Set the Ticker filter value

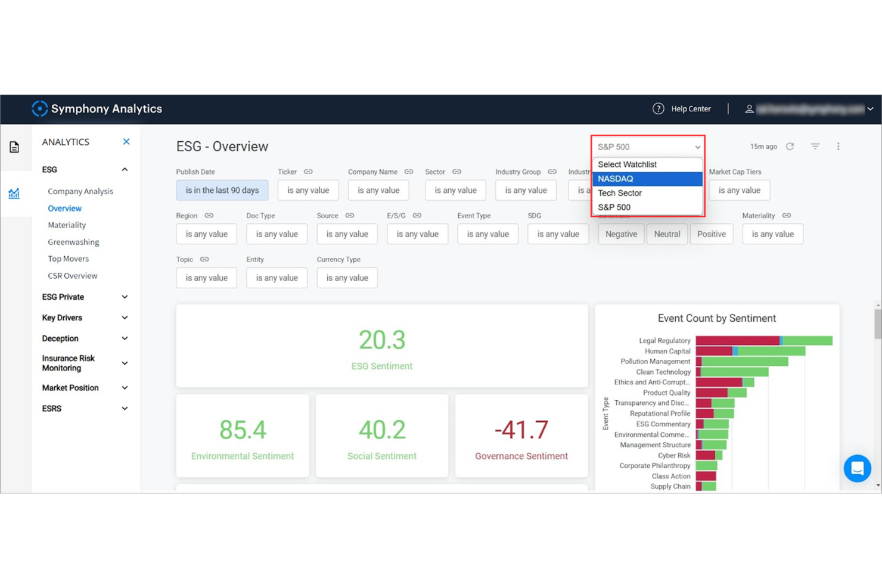[x=308, y=190]
